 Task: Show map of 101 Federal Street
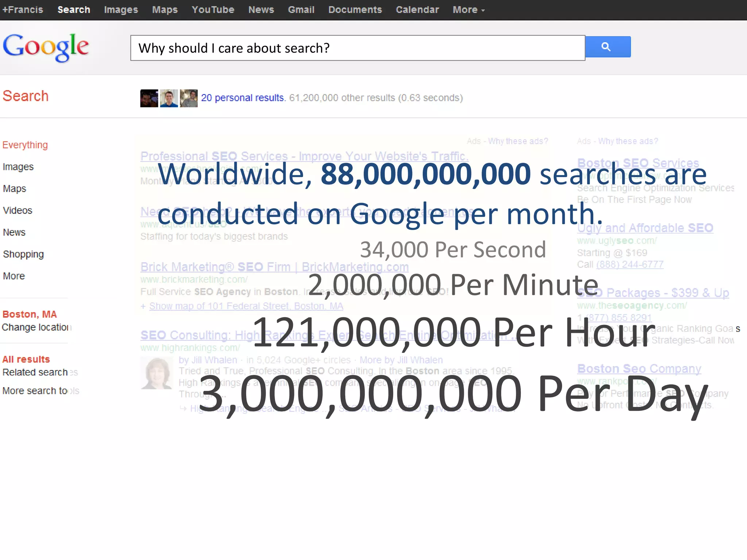(246, 306)
